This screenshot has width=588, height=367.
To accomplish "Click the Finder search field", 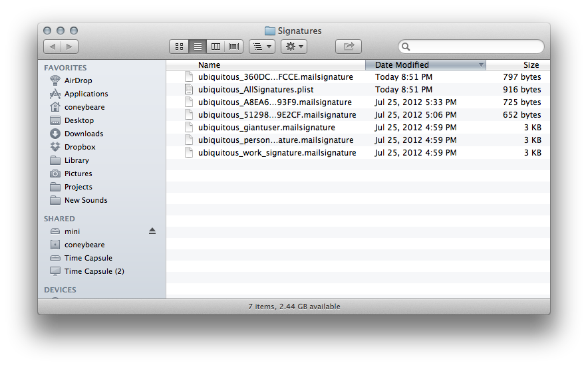I will click(x=472, y=47).
